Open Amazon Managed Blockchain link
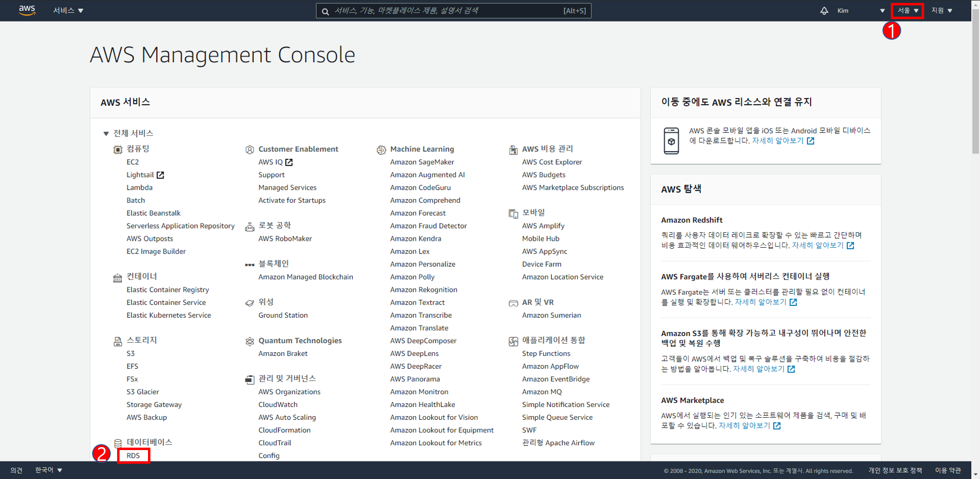 point(305,277)
